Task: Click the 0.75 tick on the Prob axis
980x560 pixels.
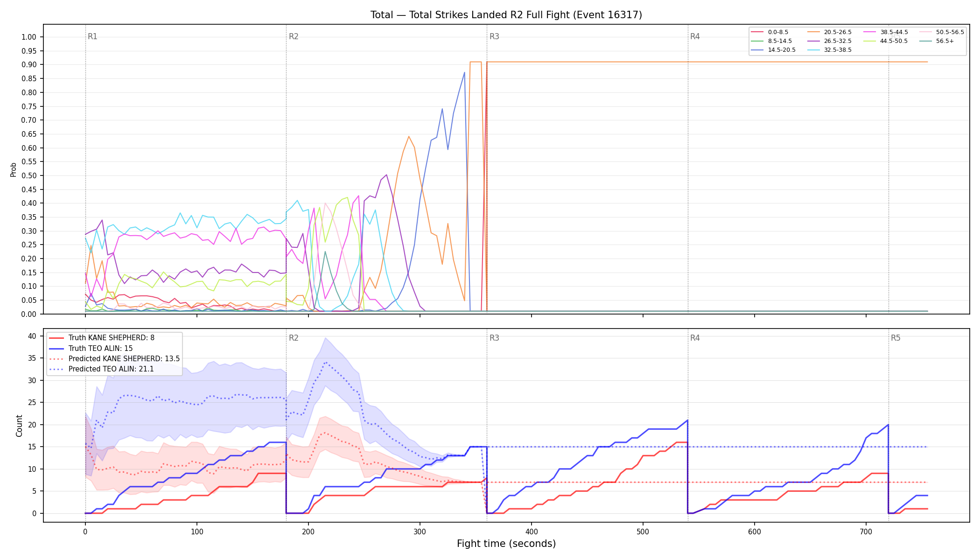Action: click(29, 106)
